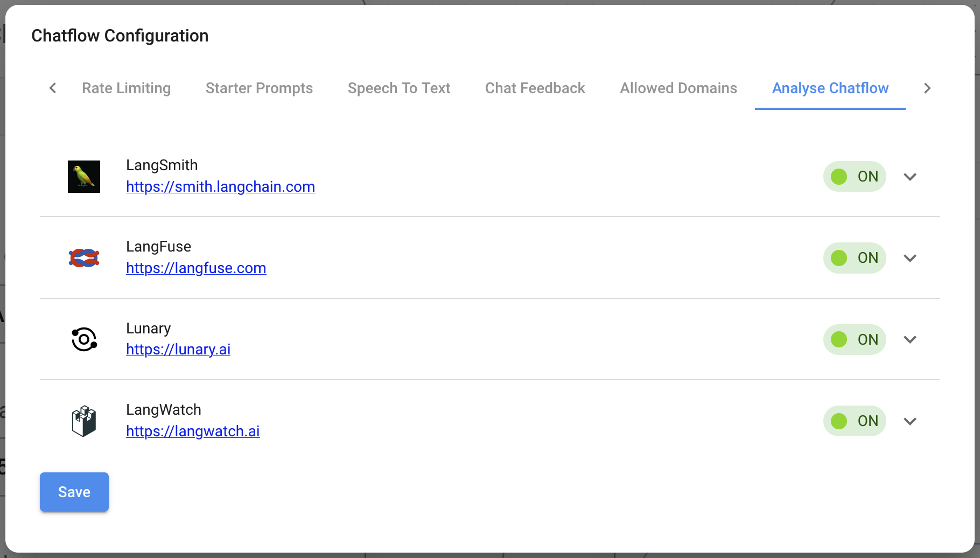
Task: Click the LangWatch cube logo icon
Action: coord(83,421)
